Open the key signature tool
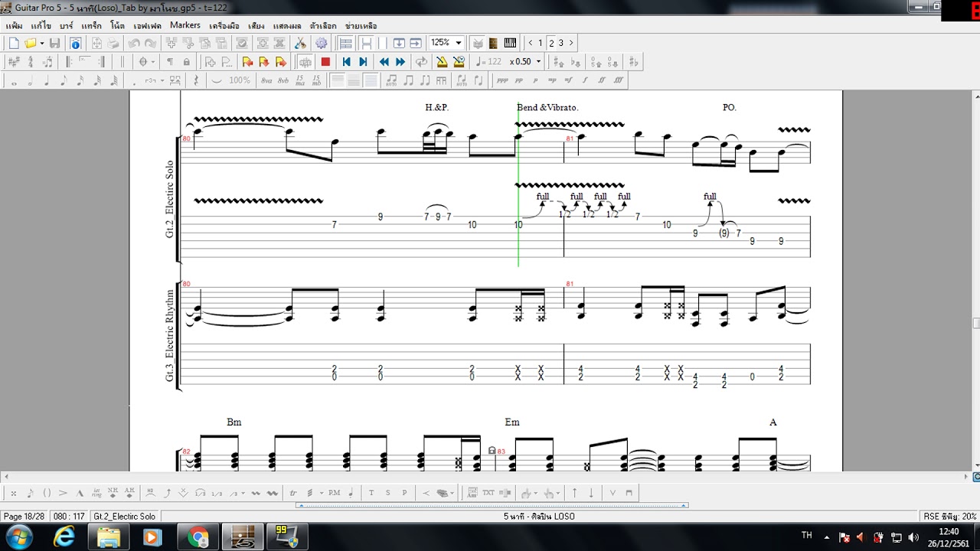 (x=14, y=62)
